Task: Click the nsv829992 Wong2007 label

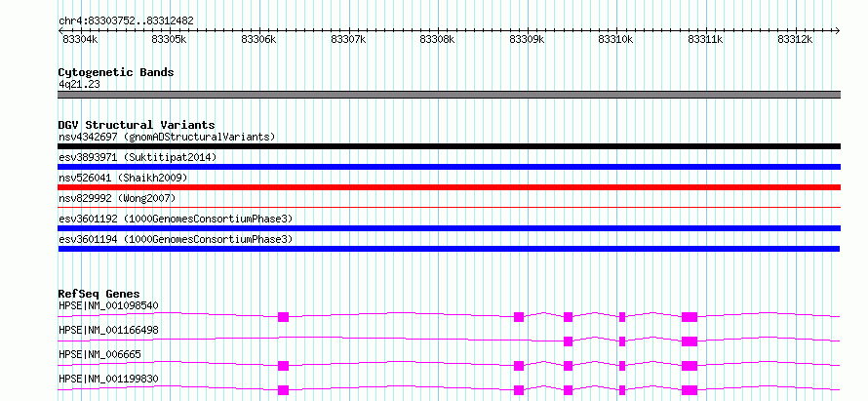Action: (117, 198)
